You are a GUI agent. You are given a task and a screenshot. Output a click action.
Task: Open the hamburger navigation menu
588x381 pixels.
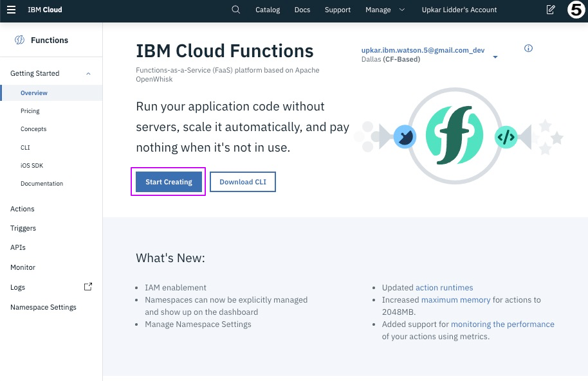coord(11,10)
